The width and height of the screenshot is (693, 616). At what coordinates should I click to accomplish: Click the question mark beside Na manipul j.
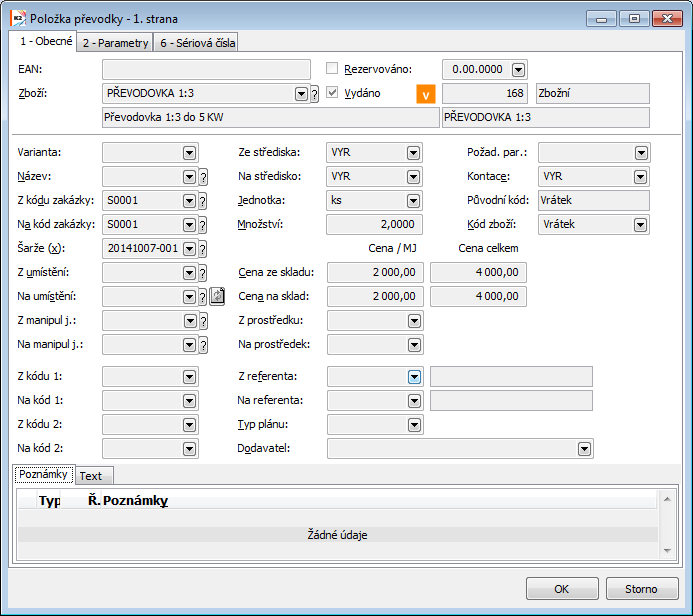click(203, 345)
